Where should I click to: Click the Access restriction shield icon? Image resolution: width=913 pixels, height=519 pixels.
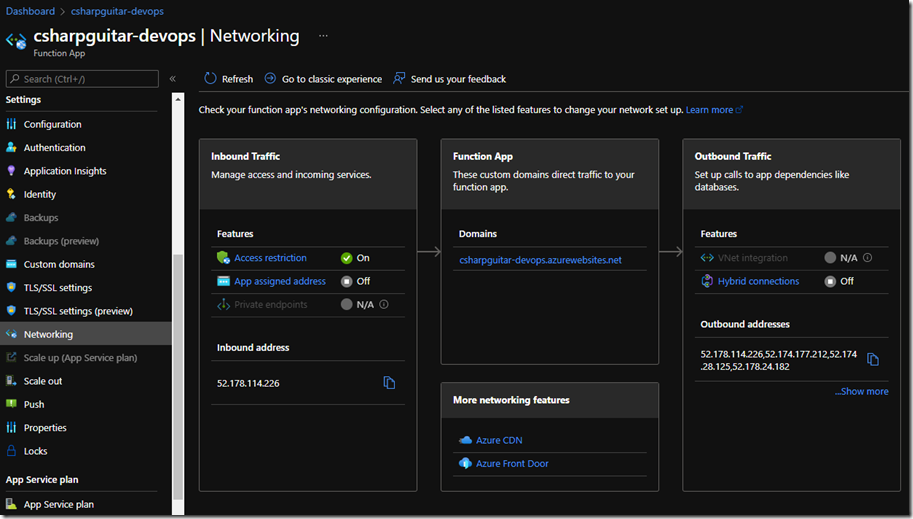click(223, 257)
